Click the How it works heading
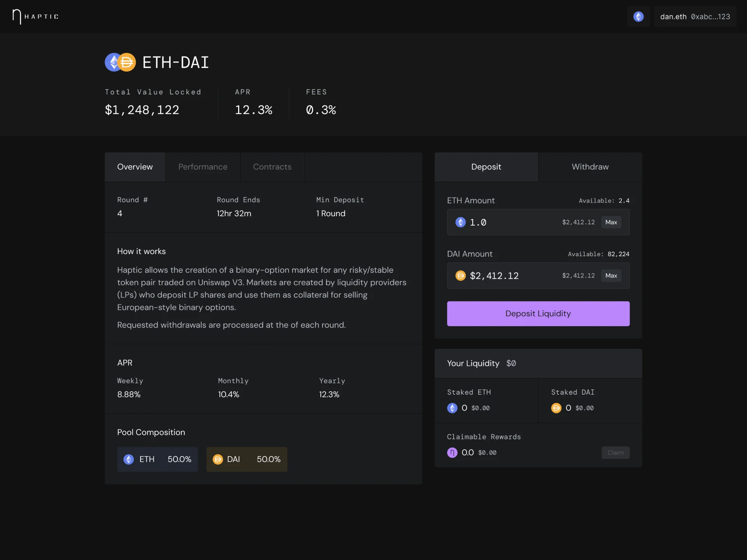Image resolution: width=747 pixels, height=560 pixels. [141, 252]
